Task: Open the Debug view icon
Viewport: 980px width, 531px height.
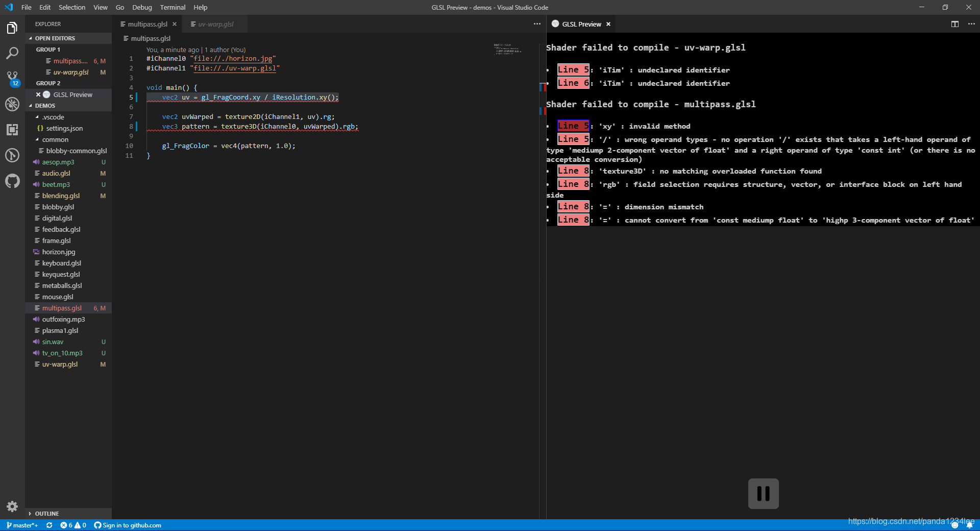Action: point(12,104)
